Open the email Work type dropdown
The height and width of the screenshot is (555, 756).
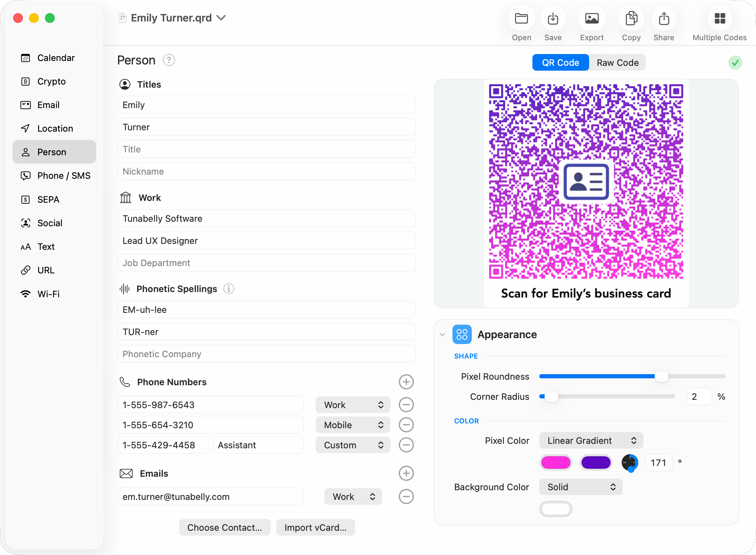coord(353,496)
